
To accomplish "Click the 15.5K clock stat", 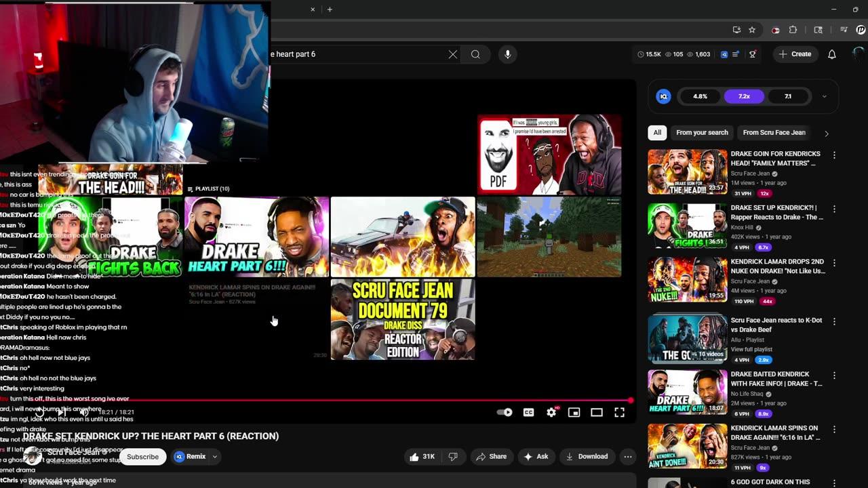I will 649,54.
